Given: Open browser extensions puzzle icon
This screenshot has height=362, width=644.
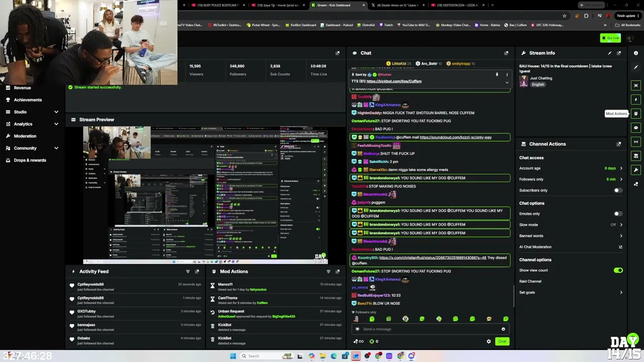Looking at the screenshot, I should [586, 16].
